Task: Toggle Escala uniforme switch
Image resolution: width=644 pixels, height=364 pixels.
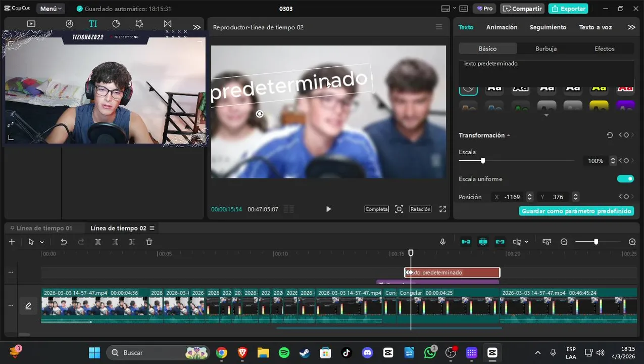Action: coord(625,179)
